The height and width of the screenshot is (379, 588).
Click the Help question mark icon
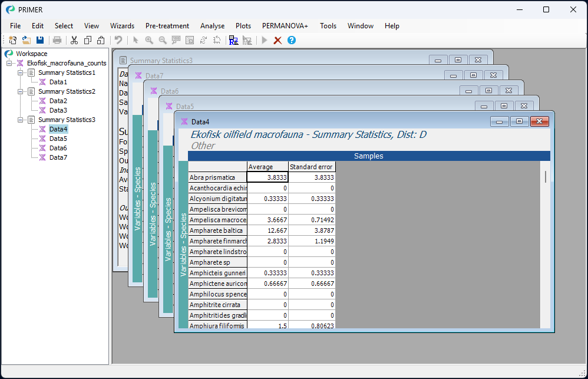(x=291, y=40)
